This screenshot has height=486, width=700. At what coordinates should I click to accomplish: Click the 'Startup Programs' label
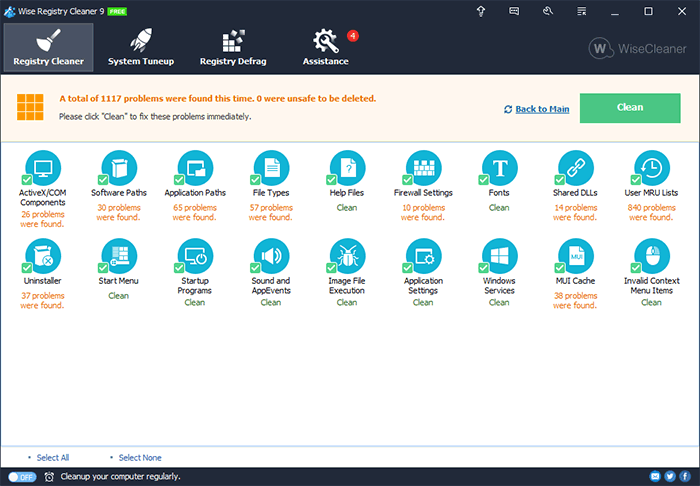195,286
